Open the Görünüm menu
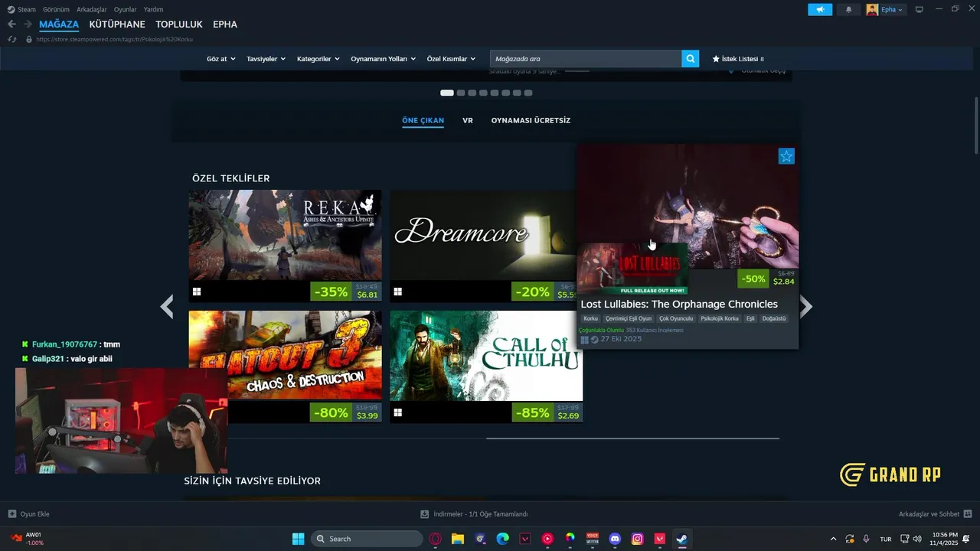This screenshot has height=551, width=980. tap(56, 9)
